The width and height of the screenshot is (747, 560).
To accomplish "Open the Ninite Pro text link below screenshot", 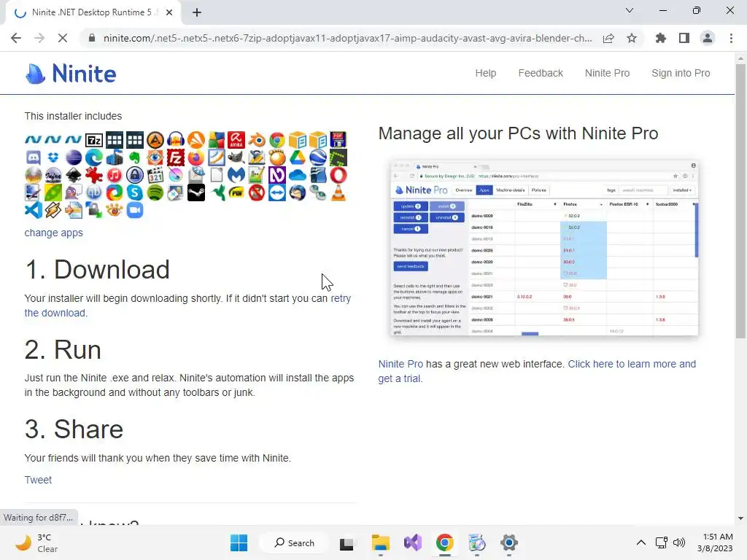I will click(x=400, y=364).
